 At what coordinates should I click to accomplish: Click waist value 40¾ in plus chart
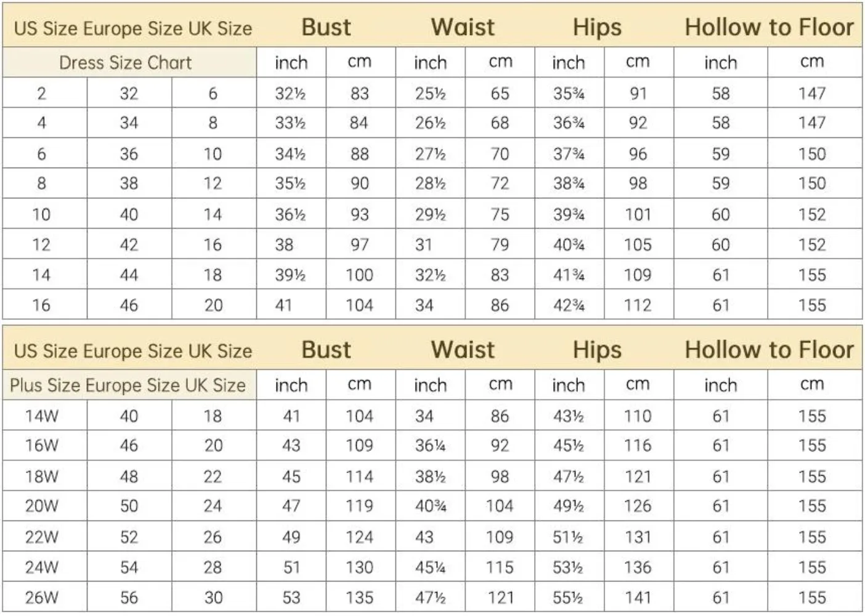(x=430, y=506)
